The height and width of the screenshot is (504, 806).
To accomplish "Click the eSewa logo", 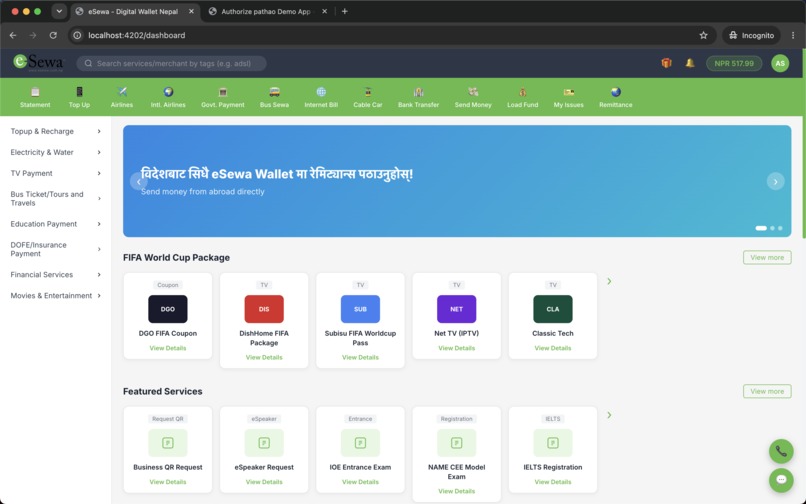I will 39,63.
